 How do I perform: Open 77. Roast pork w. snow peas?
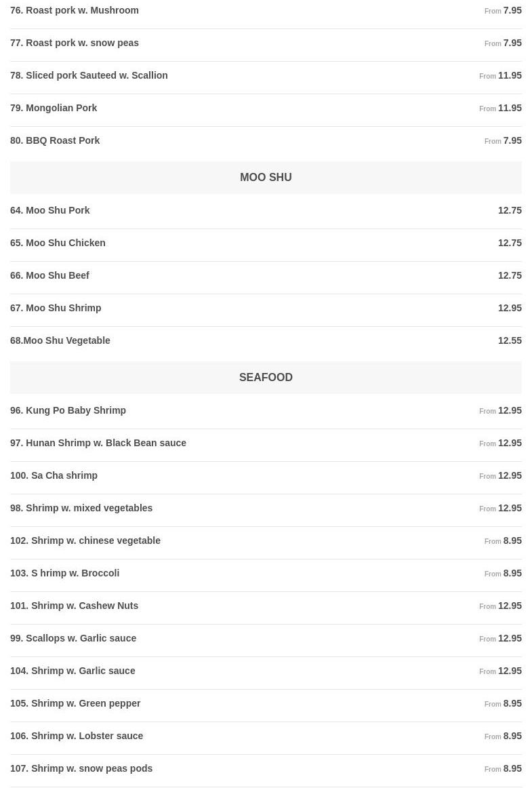coord(75,43)
